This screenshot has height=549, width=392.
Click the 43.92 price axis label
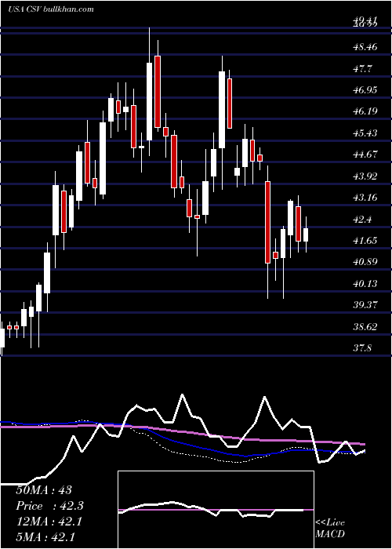pos(365,176)
